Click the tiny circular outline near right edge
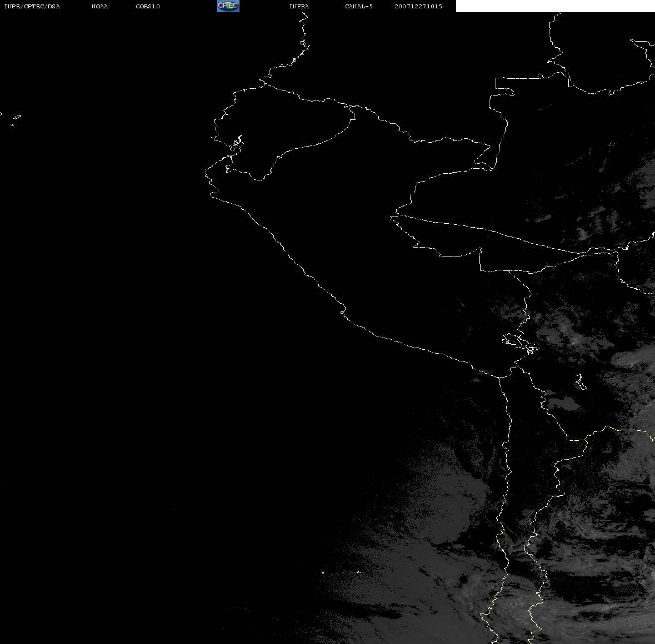The image size is (655, 644). click(x=611, y=144)
